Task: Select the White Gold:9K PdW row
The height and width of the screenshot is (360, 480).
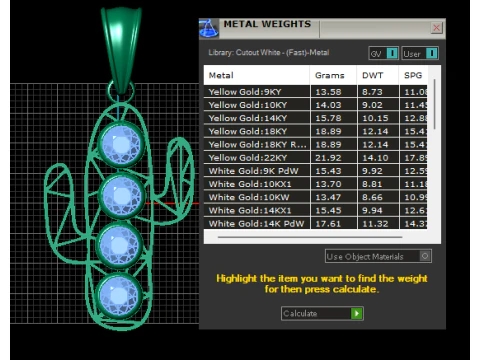Action: [315, 171]
